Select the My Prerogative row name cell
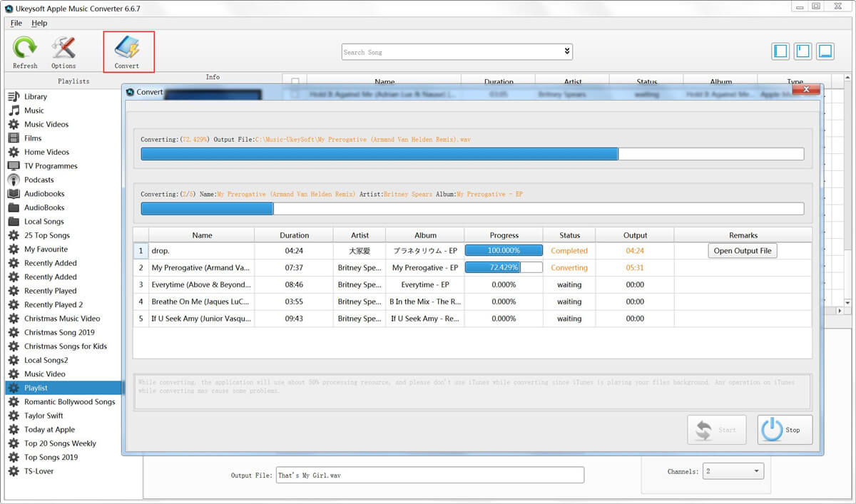 click(202, 268)
